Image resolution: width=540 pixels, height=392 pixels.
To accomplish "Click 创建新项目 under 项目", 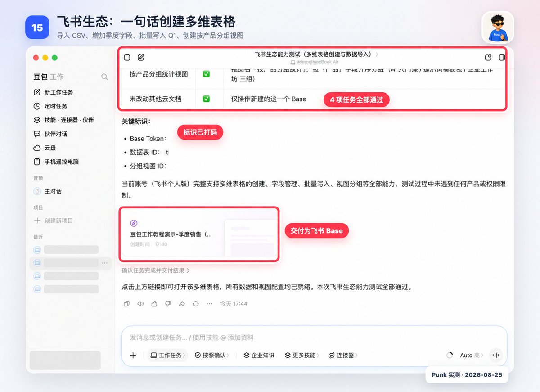I will click(x=54, y=221).
